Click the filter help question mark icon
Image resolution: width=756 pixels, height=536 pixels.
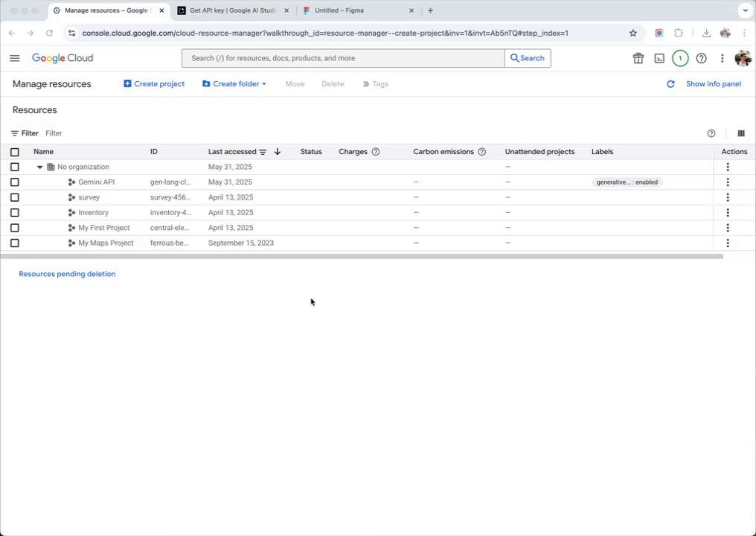(711, 134)
